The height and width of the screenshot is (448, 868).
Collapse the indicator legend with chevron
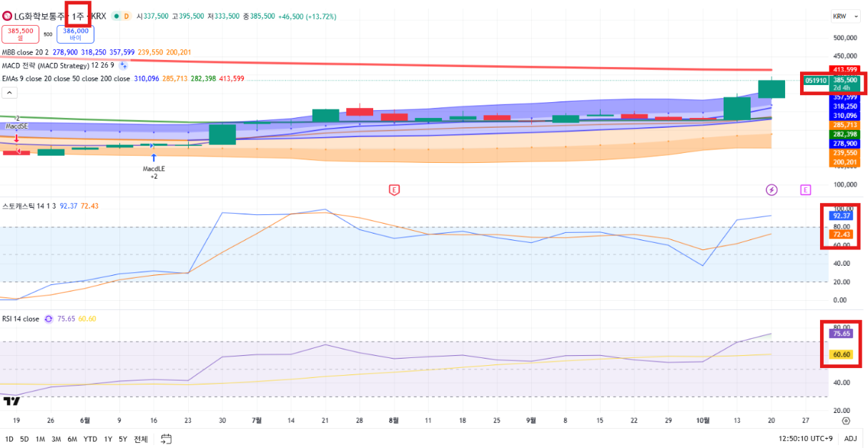[x=10, y=92]
